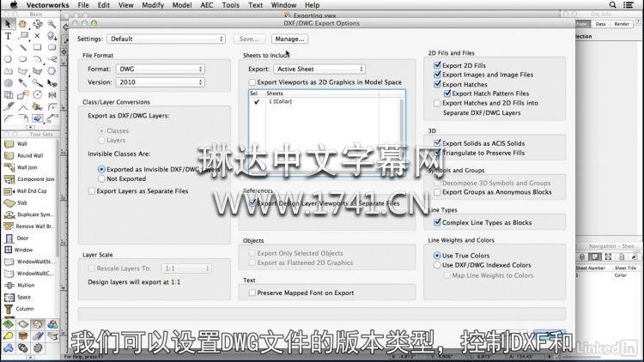The height and width of the screenshot is (362, 644).
Task: Enable Export Groups as Anonymous Blocks
Action: pyautogui.click(x=437, y=192)
